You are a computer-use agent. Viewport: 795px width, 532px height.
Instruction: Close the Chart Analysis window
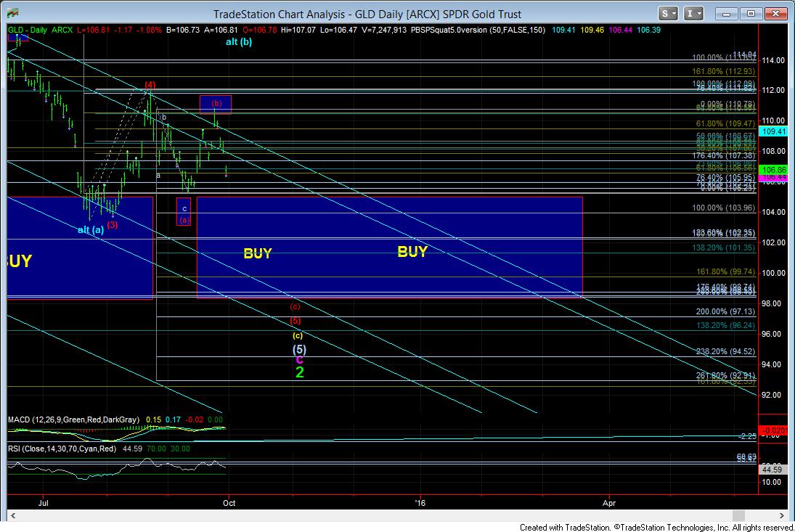(x=775, y=14)
